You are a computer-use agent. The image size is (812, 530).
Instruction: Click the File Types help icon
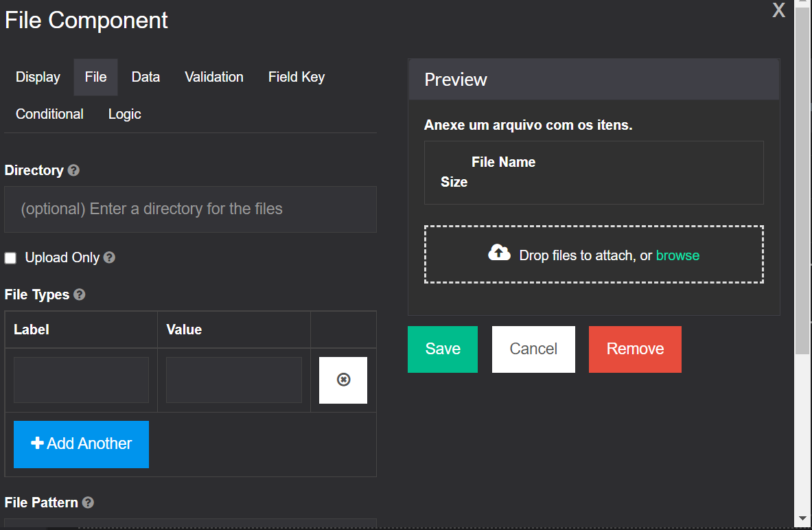(80, 295)
